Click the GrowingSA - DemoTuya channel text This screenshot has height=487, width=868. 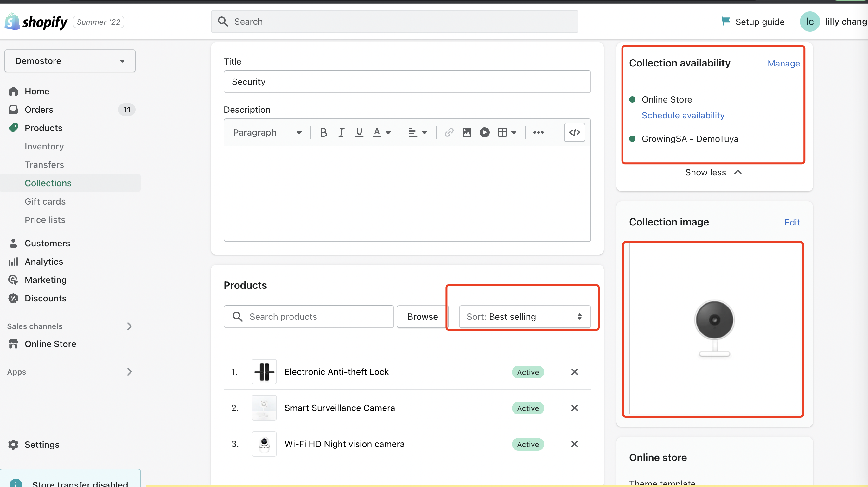point(690,139)
